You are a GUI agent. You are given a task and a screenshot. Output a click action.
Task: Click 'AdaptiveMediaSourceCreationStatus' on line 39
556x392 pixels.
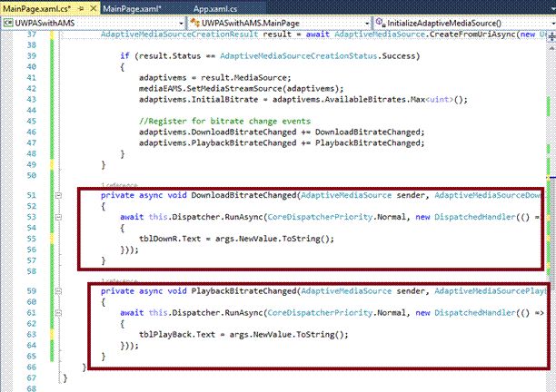tap(299, 56)
